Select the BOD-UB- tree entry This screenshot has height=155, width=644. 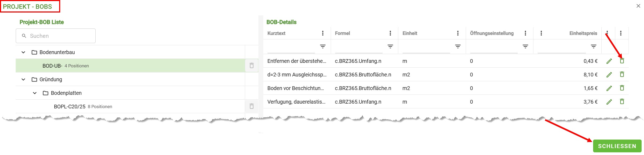pos(52,66)
